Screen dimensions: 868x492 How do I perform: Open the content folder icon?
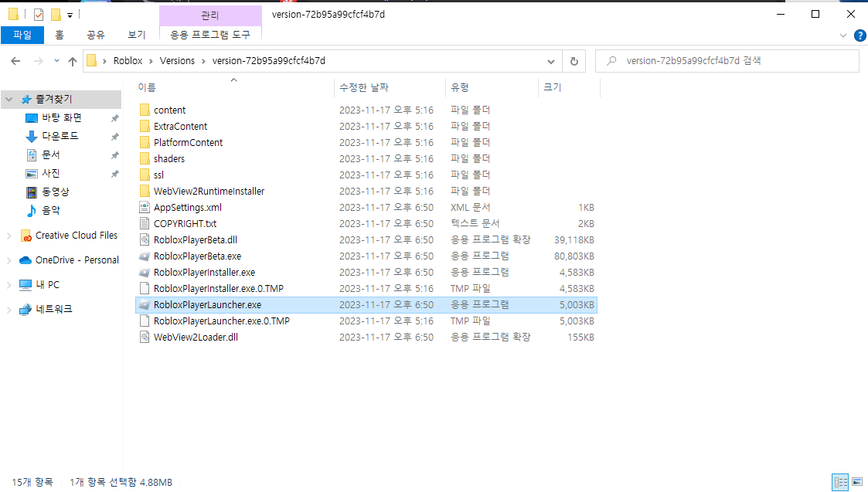145,110
